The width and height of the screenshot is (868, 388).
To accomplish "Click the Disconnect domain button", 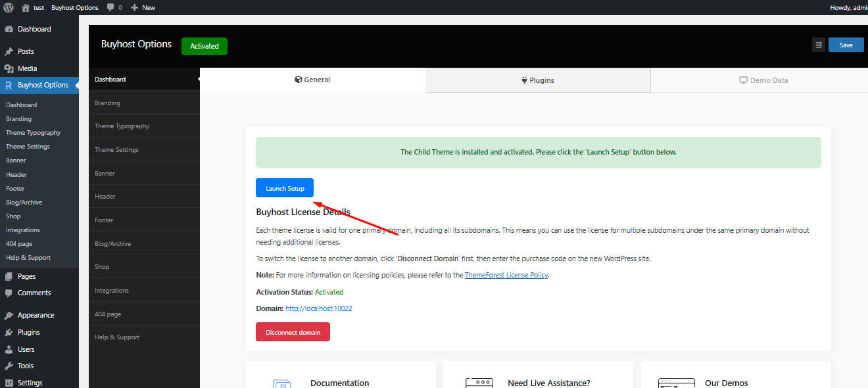I will click(x=293, y=332).
